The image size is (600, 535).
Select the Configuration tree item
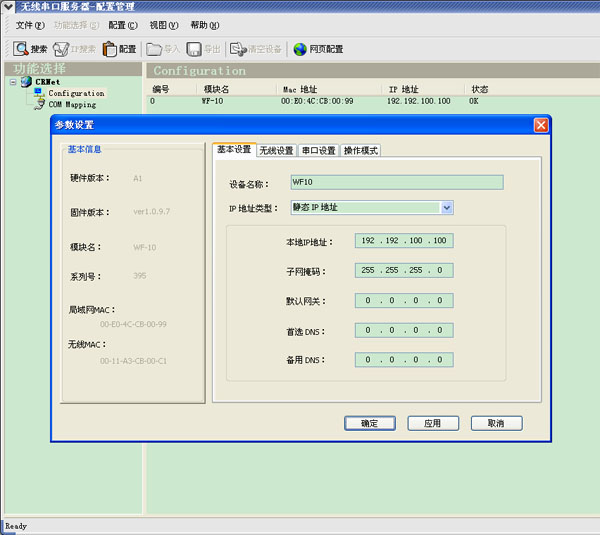point(76,93)
